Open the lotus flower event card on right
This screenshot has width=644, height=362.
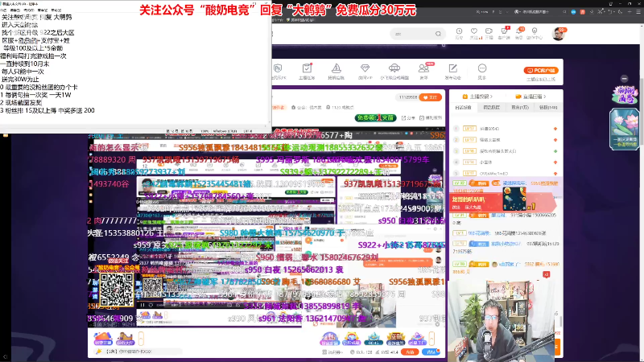pos(625,130)
